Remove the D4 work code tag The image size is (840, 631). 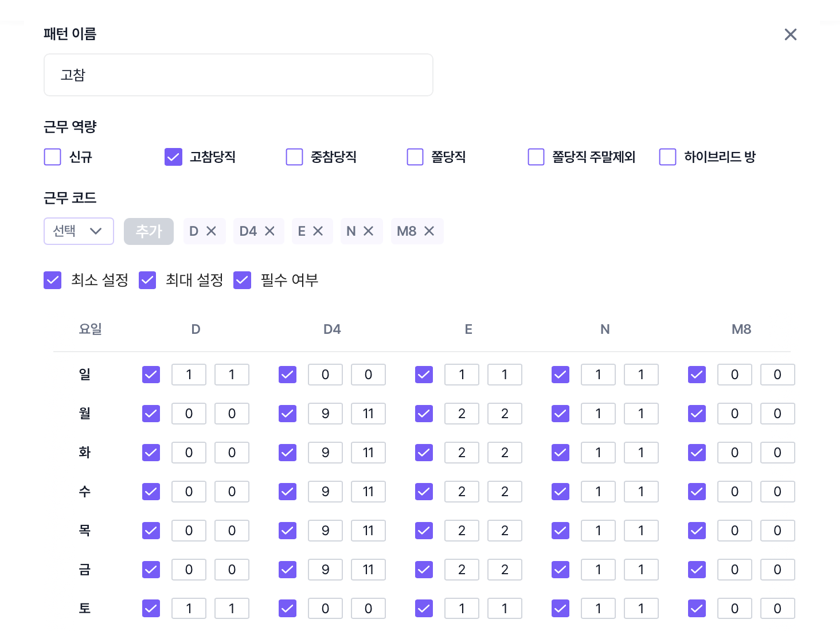coord(269,231)
